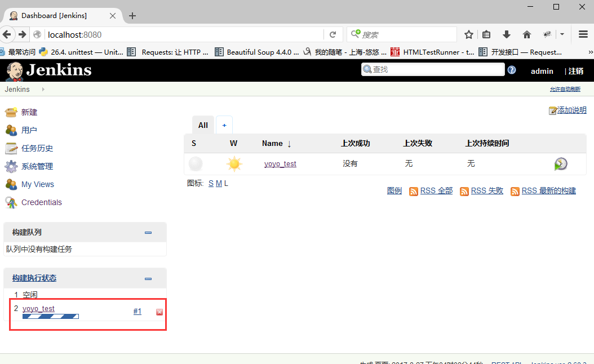
Task: Open a new browser tab
Action: pyautogui.click(x=132, y=16)
